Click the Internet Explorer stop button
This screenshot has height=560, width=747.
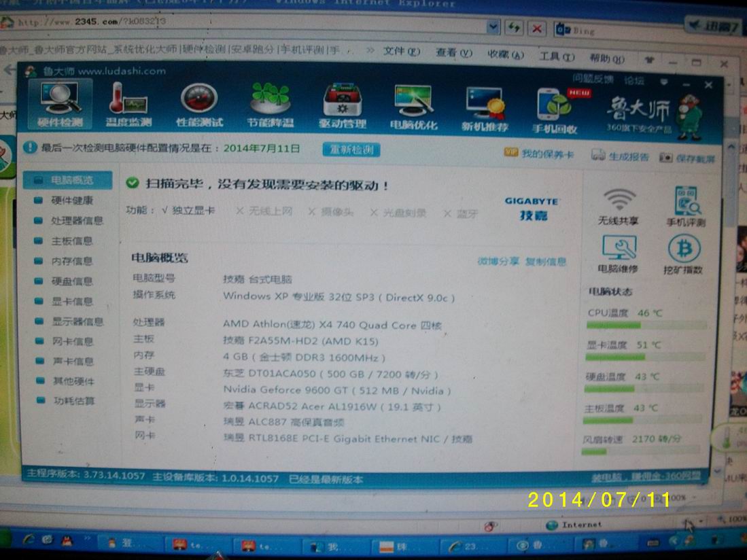click(537, 29)
